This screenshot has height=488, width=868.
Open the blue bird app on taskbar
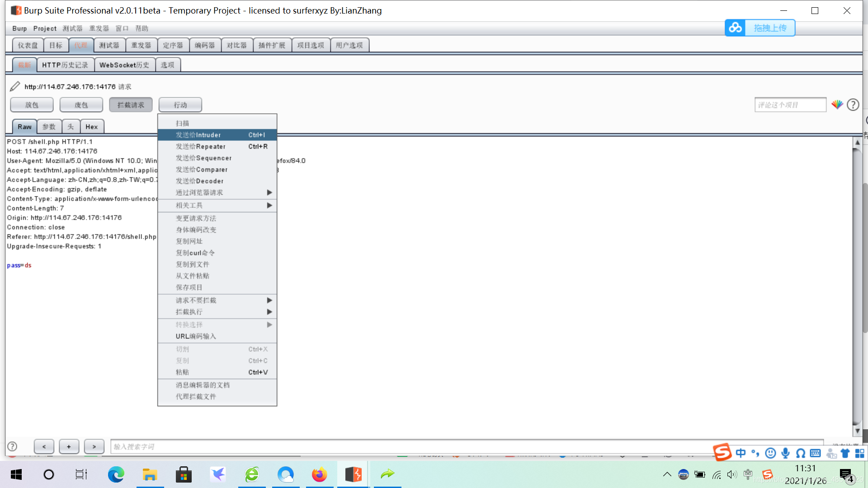218,474
